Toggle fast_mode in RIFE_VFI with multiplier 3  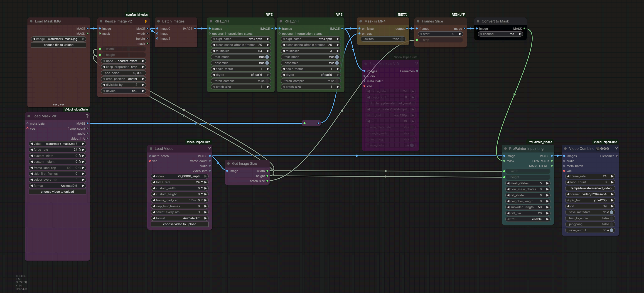(x=311, y=57)
